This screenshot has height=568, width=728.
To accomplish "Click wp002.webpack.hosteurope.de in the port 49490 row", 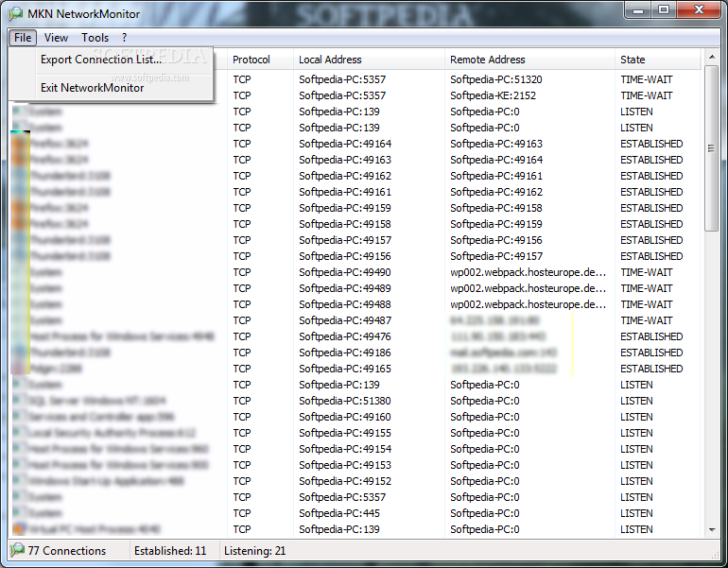I will coord(528,272).
